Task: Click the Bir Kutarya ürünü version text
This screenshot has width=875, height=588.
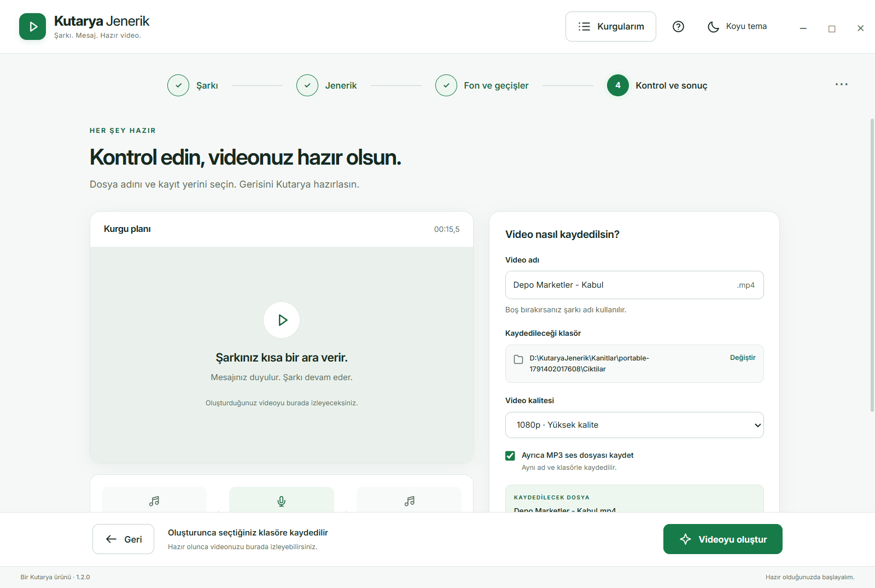Action: coord(55,577)
